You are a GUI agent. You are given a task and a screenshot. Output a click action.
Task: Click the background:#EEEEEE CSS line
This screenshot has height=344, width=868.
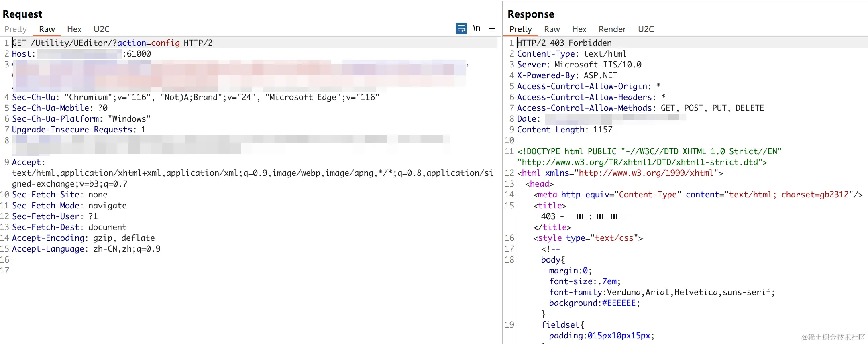coord(595,303)
